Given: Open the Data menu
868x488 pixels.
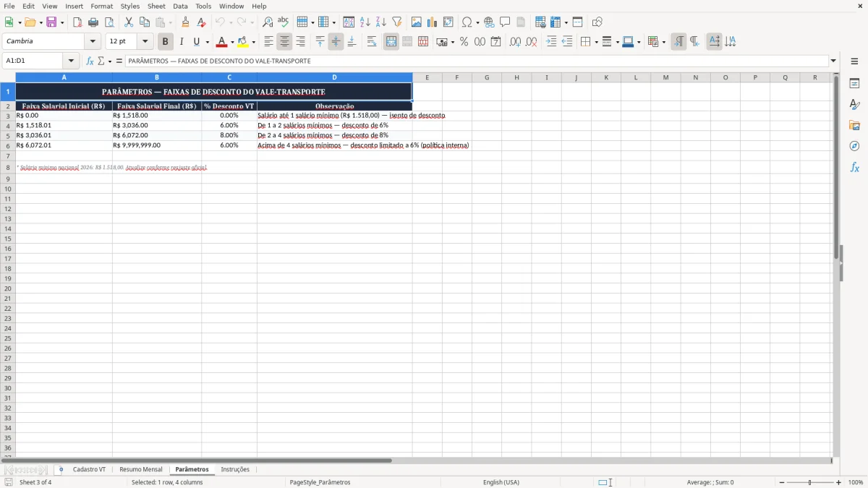Looking at the screenshot, I should (180, 6).
